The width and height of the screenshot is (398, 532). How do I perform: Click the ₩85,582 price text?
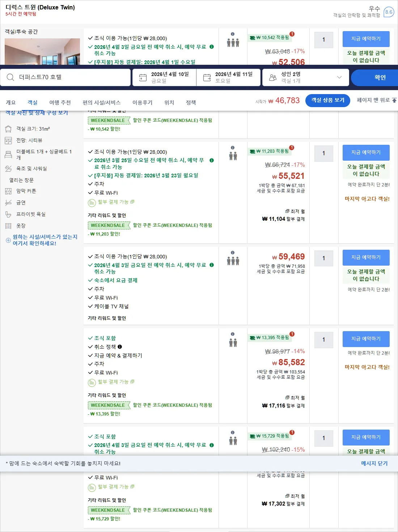coord(288,362)
